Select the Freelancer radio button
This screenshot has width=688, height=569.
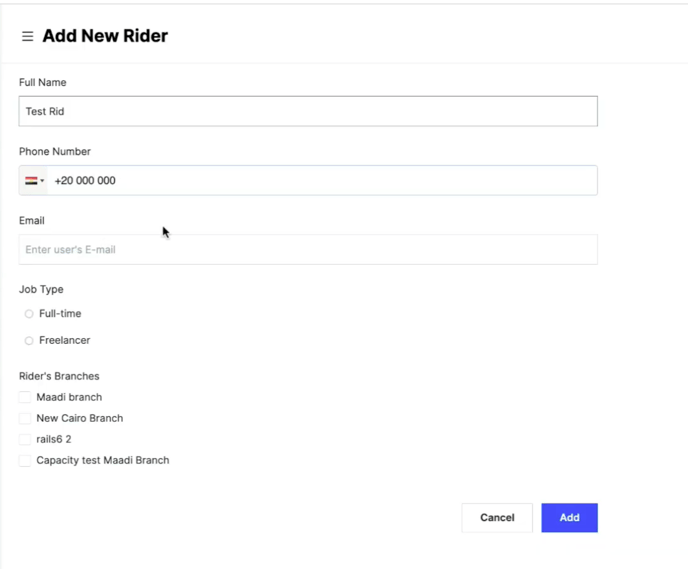tap(29, 341)
